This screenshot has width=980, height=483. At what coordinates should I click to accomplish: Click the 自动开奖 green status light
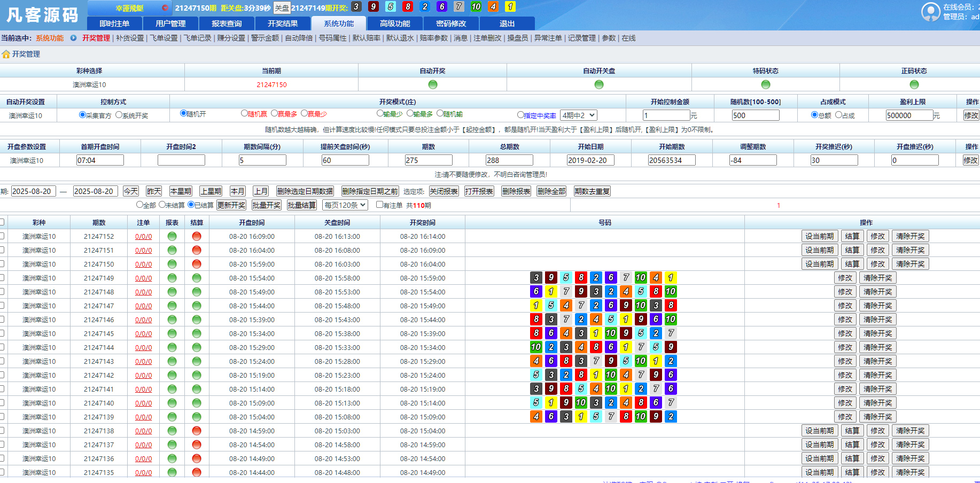tap(432, 84)
